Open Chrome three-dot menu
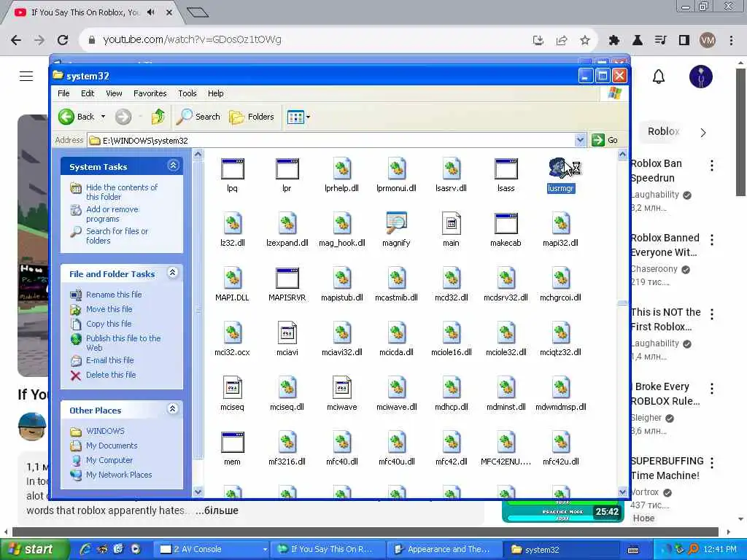The width and height of the screenshot is (747, 560). 731,41
